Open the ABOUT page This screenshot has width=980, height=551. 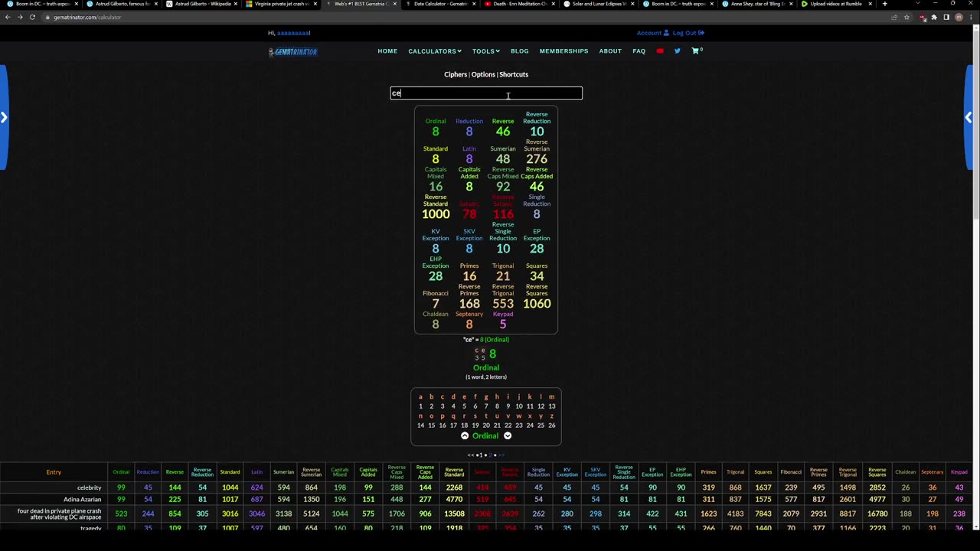(x=610, y=51)
